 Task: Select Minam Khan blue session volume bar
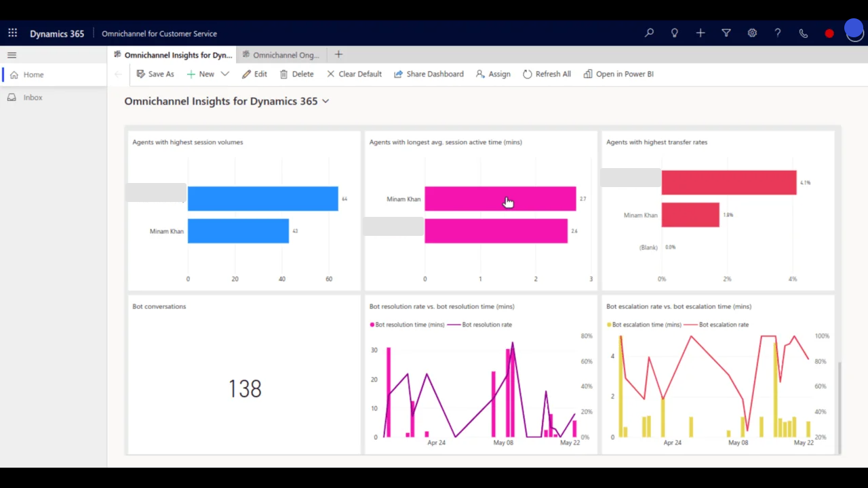[x=238, y=231]
